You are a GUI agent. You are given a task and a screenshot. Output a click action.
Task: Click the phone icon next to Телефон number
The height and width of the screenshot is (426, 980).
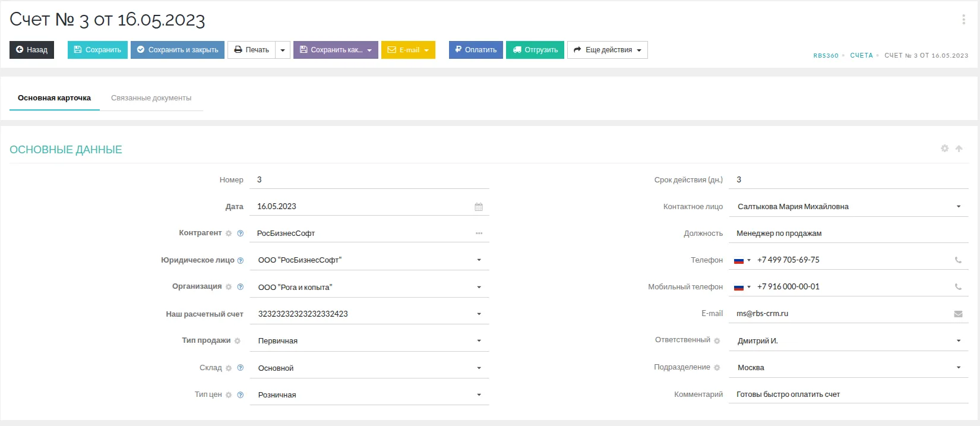(x=958, y=260)
